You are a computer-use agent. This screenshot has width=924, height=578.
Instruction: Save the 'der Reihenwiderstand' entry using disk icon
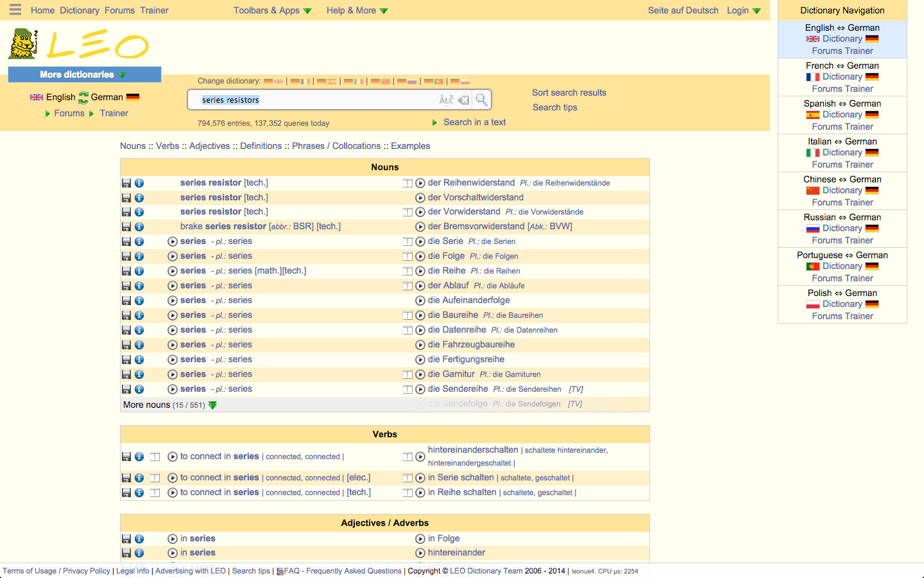pos(126,183)
